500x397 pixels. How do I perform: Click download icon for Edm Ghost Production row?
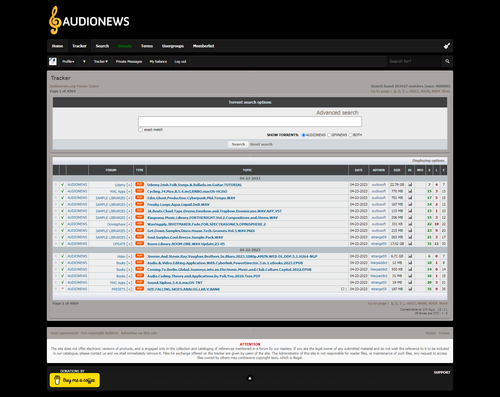click(410, 198)
